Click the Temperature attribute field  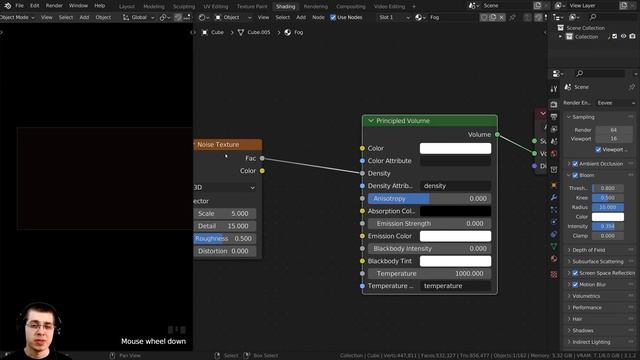pyautogui.click(x=455, y=286)
